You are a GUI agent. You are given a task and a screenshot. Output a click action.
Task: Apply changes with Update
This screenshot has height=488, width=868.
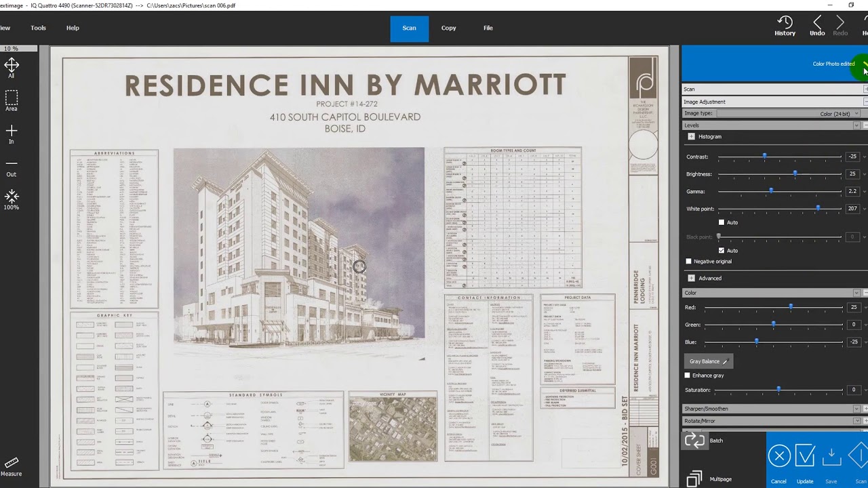[805, 463]
